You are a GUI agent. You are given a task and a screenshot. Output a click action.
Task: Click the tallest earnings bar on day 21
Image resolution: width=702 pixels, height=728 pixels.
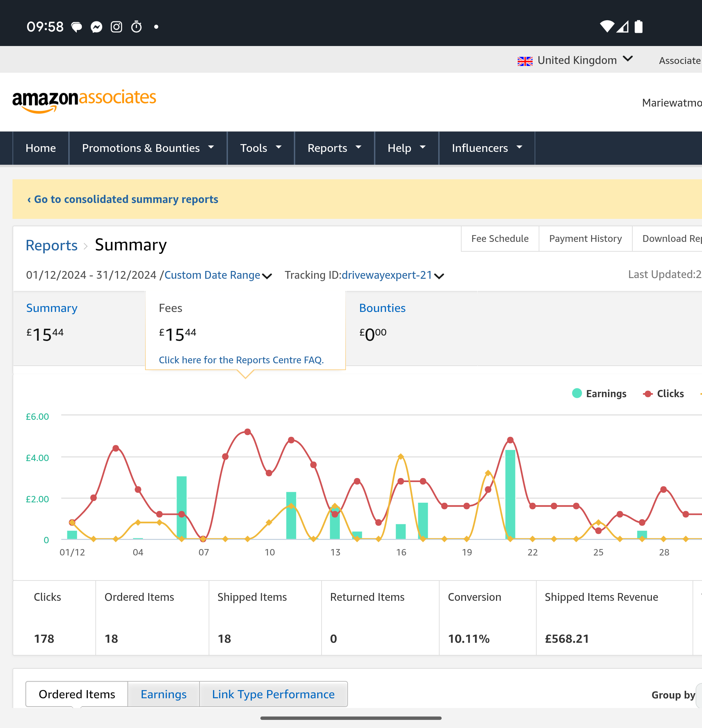(x=510, y=494)
